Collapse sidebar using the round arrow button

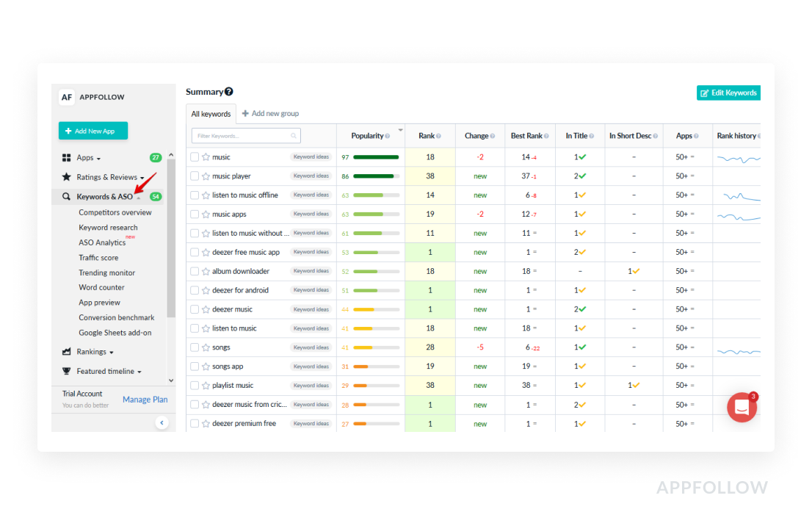coord(162,422)
